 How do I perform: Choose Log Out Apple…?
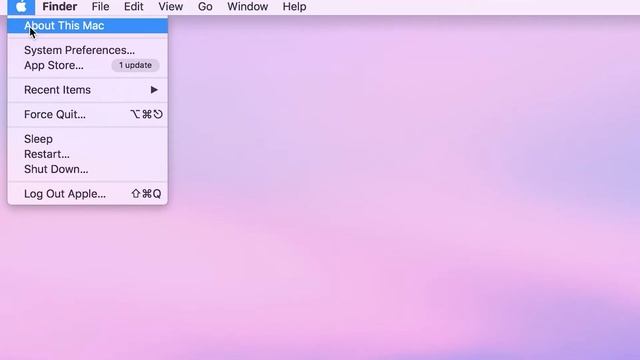87,193
